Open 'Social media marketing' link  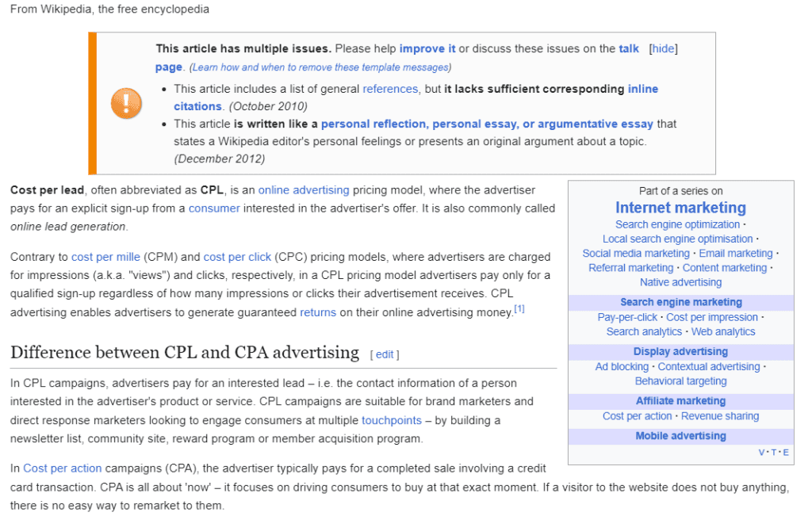636,254
